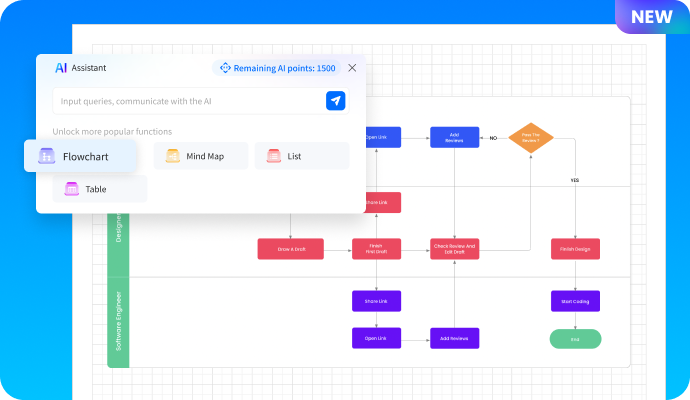Click the Mind Map function icon

172,156
